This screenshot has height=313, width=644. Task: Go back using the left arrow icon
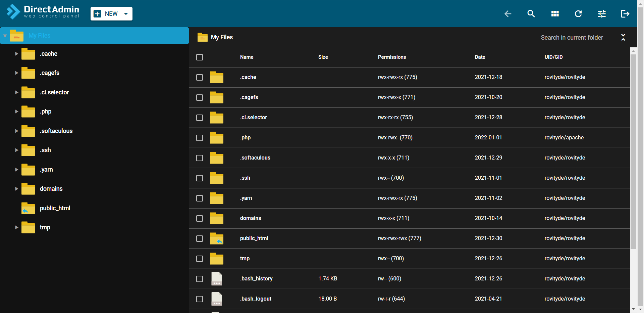508,14
